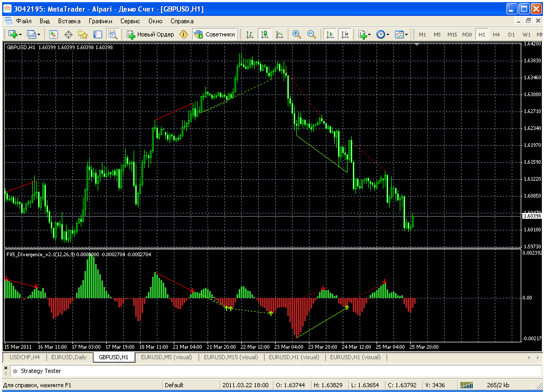
Task: Restore the inner chart window
Action: point(528,21)
